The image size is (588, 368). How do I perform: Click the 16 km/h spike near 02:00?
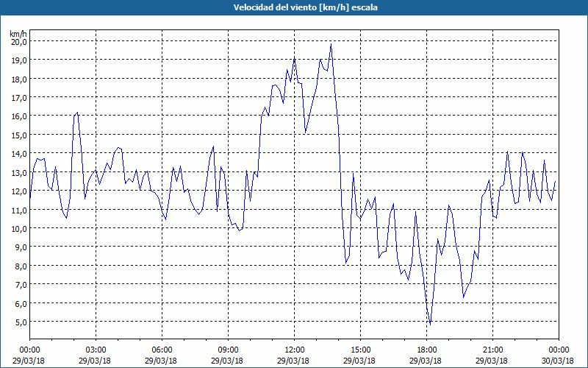tap(77, 113)
